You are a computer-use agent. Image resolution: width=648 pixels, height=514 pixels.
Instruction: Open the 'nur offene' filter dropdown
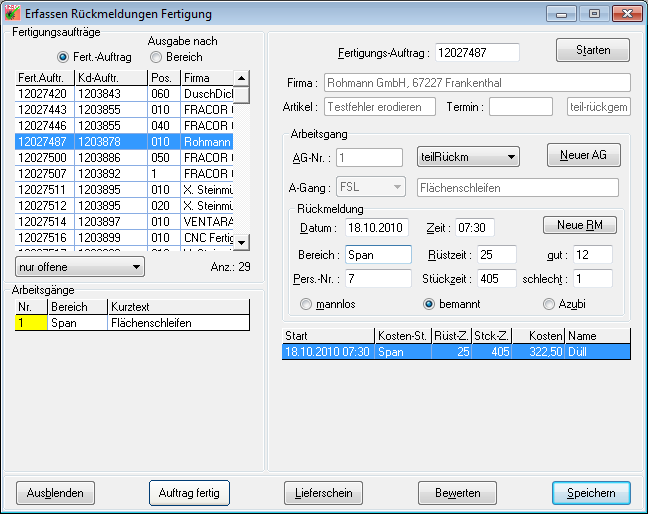pos(80,267)
